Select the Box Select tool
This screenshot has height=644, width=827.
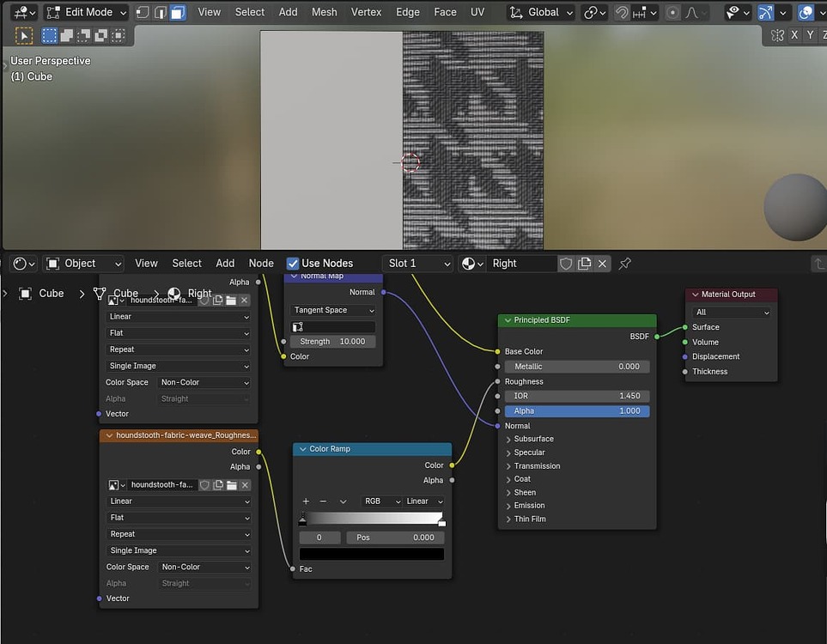coord(49,35)
